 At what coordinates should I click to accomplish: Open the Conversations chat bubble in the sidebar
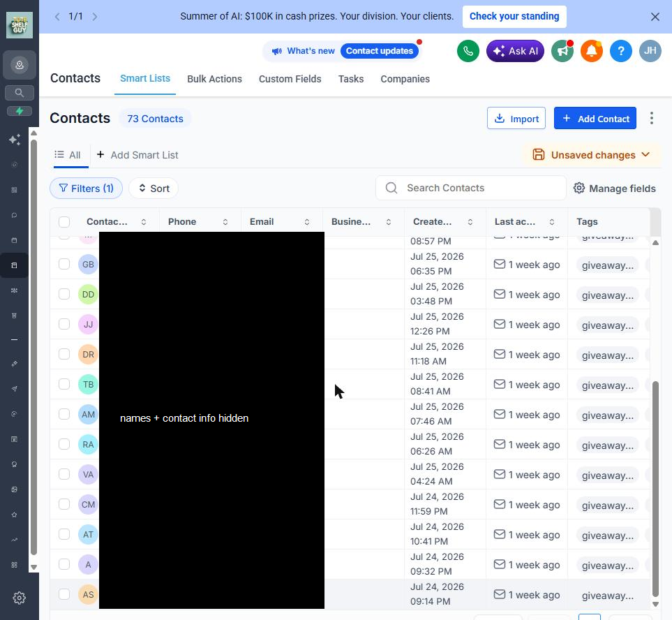[x=14, y=215]
